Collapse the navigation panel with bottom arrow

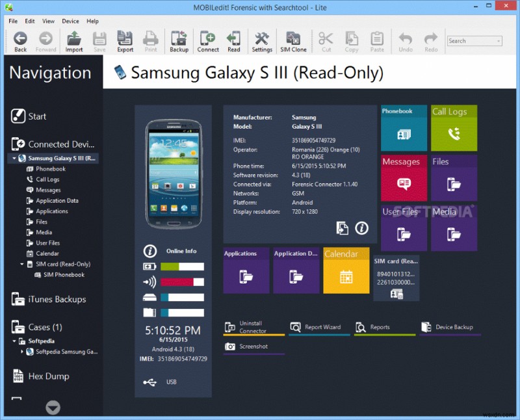(x=53, y=408)
